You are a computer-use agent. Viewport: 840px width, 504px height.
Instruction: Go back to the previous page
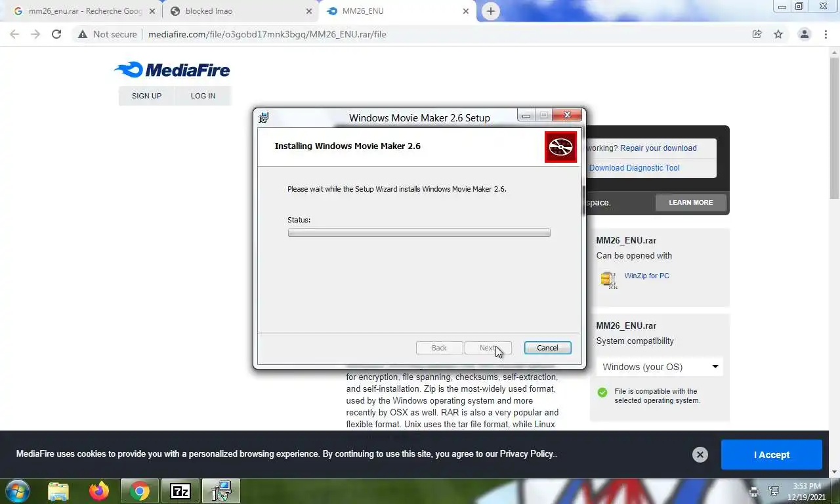tap(14, 34)
